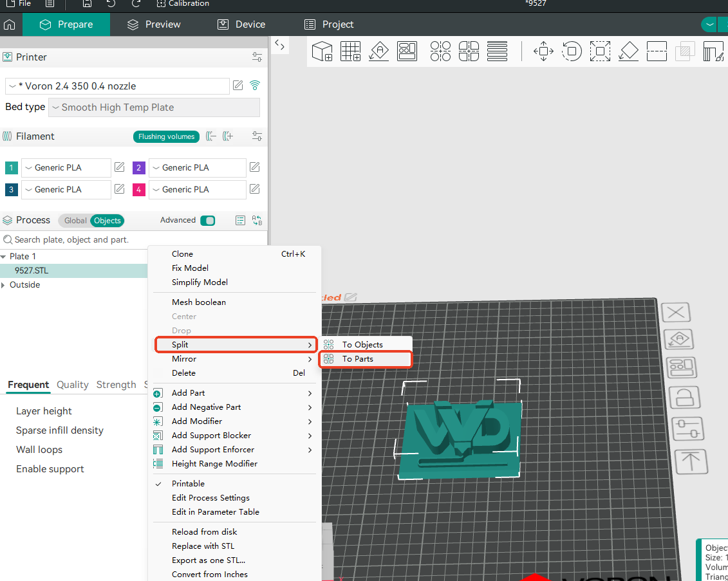Select the Scale tool in toolbar
The image size is (728, 581).
point(600,51)
